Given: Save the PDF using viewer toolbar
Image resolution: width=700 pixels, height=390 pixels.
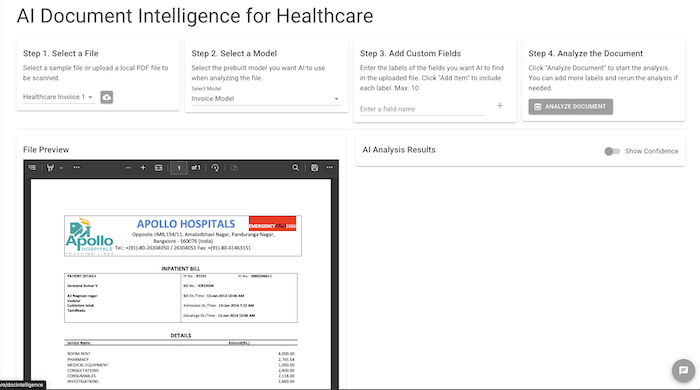Looking at the screenshot, I should coord(315,168).
